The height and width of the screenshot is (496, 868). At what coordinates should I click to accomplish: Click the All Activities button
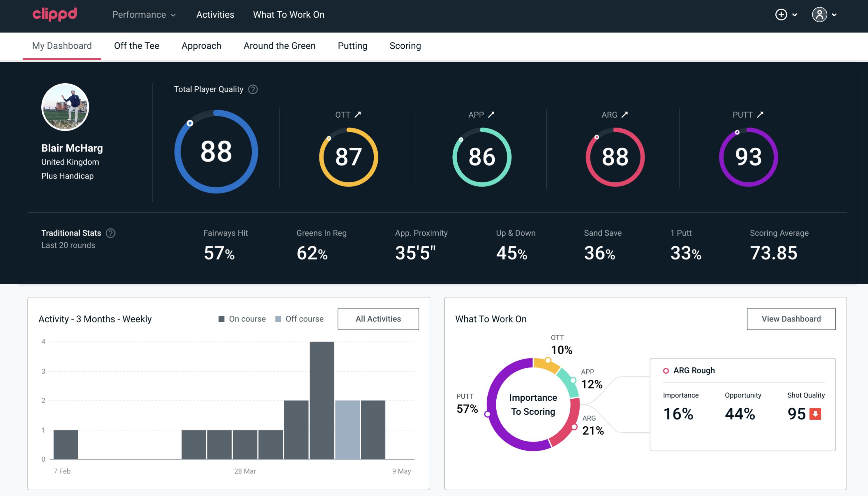coord(378,319)
